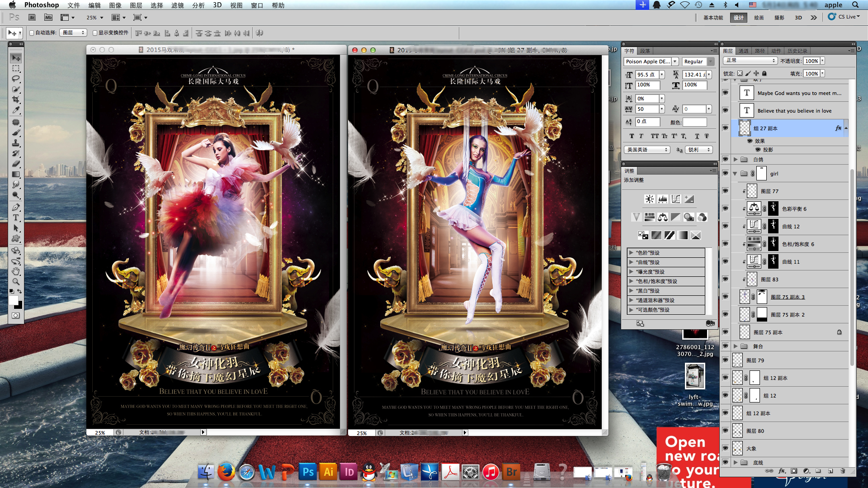Delete layer with trash icon
The height and width of the screenshot is (488, 868).
pos(843,471)
